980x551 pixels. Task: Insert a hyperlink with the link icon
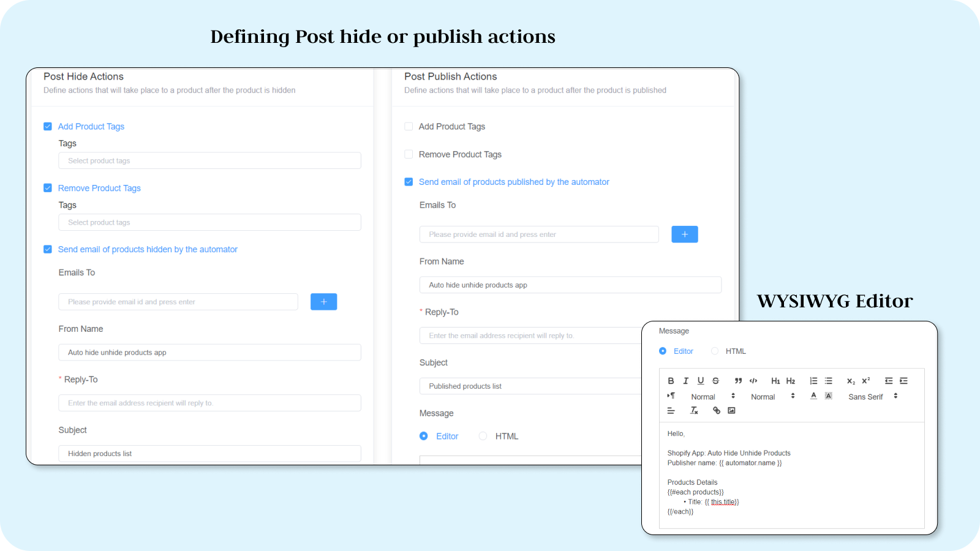click(x=716, y=410)
